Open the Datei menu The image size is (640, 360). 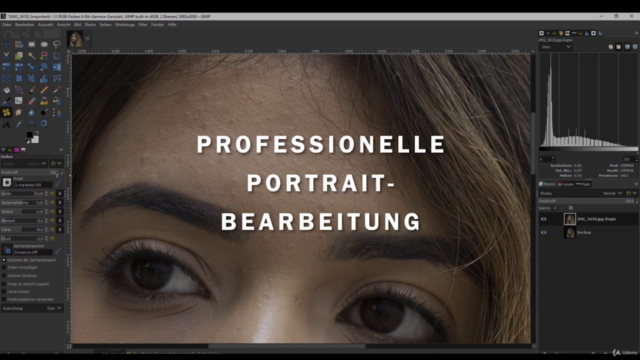pyautogui.click(x=7, y=24)
